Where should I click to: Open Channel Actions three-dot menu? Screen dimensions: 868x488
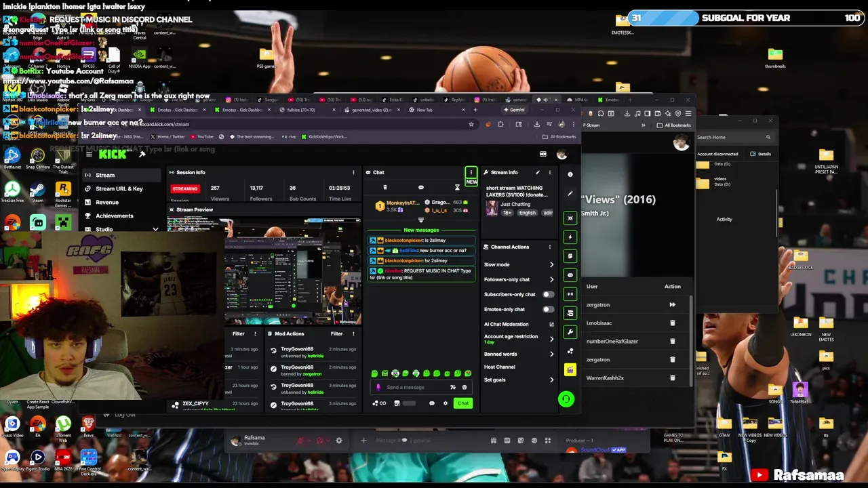point(550,247)
